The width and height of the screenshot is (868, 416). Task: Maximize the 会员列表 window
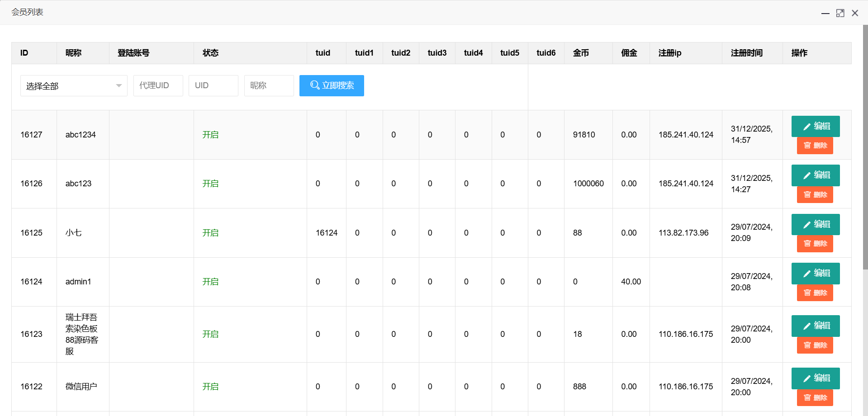pyautogui.click(x=840, y=13)
